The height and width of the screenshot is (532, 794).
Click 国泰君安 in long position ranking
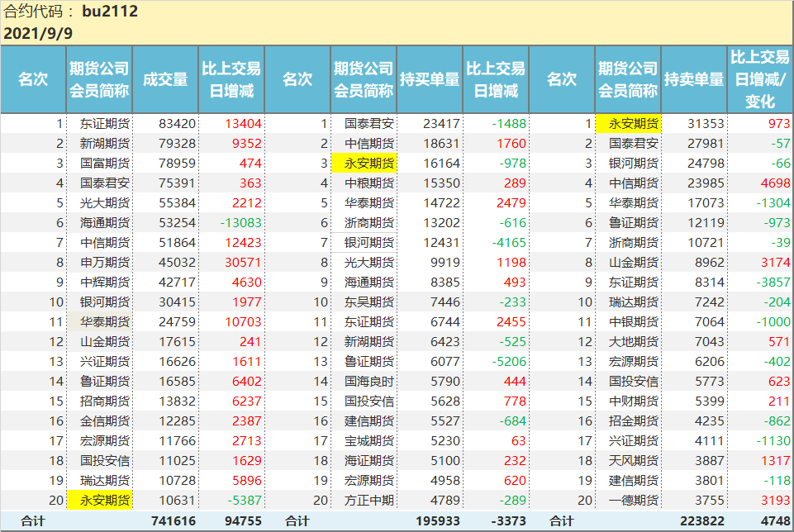coord(368,124)
